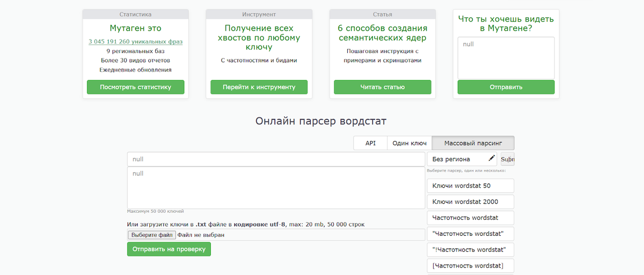Switch to the Один ключ tab

(x=409, y=143)
